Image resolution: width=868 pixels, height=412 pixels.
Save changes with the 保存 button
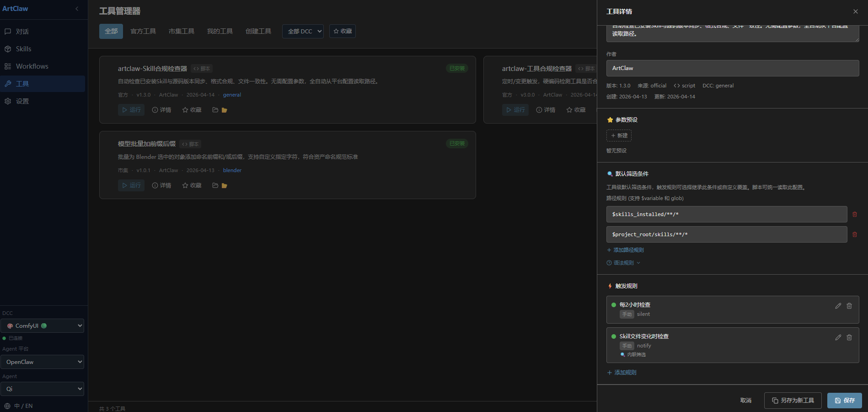pyautogui.click(x=845, y=401)
